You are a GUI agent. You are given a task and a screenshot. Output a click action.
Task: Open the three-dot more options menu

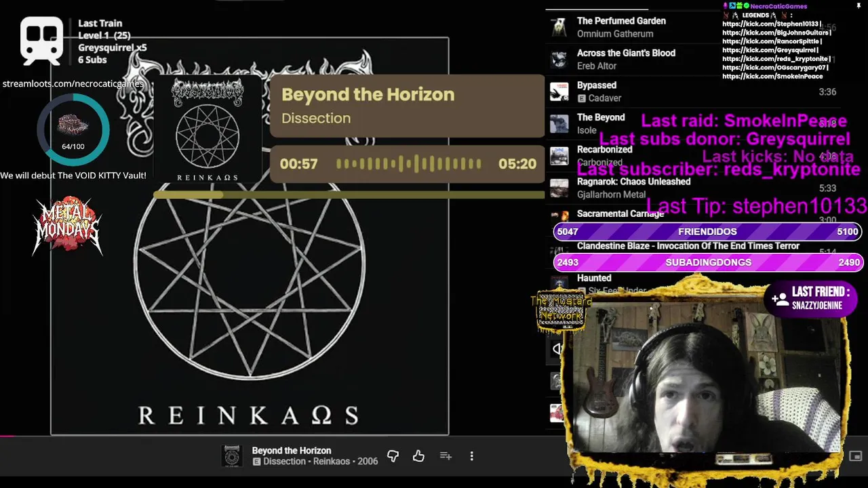tap(472, 456)
